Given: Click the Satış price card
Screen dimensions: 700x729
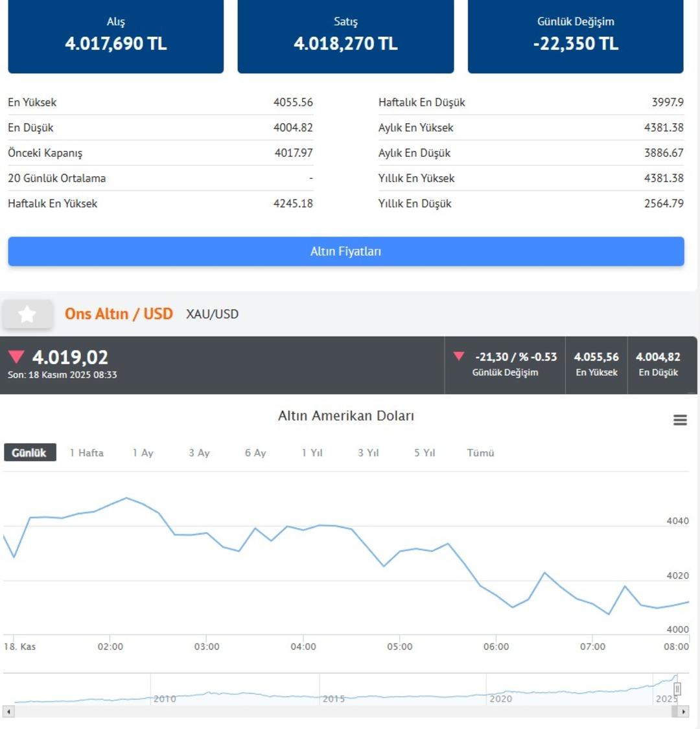Looking at the screenshot, I should click(x=345, y=36).
